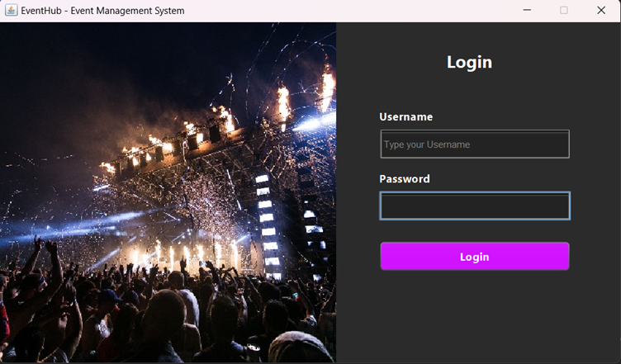
Task: Click inside the Password input field
Action: pos(475,206)
